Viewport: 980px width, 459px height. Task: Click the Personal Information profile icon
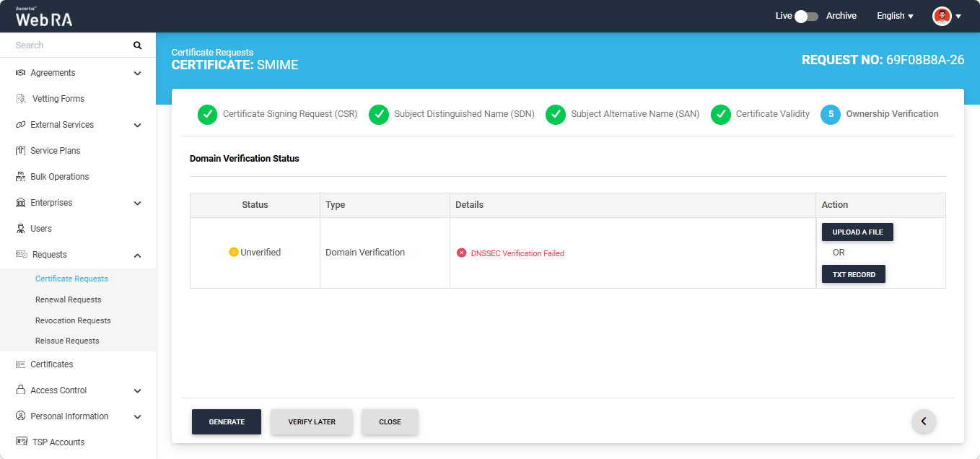coord(20,416)
